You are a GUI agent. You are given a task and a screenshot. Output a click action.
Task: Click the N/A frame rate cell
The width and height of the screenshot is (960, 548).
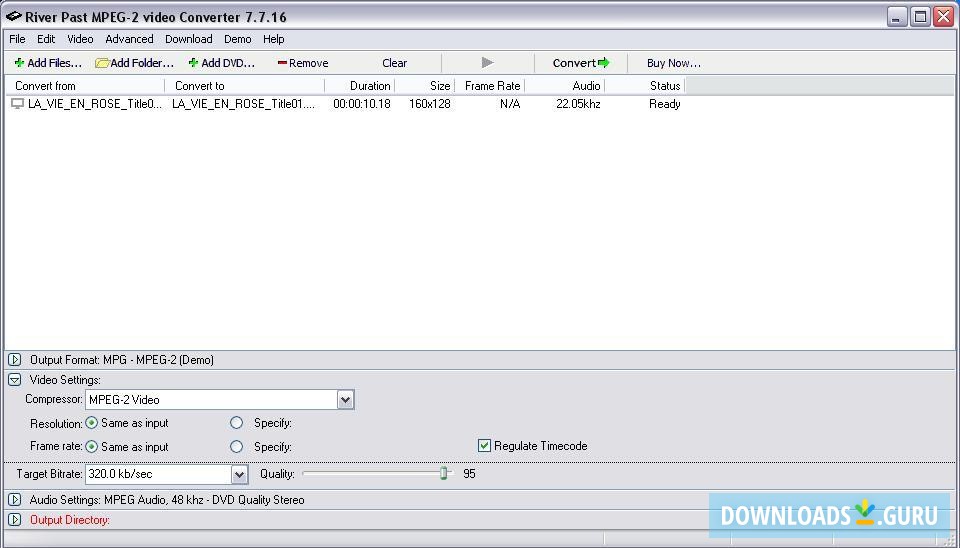510,104
